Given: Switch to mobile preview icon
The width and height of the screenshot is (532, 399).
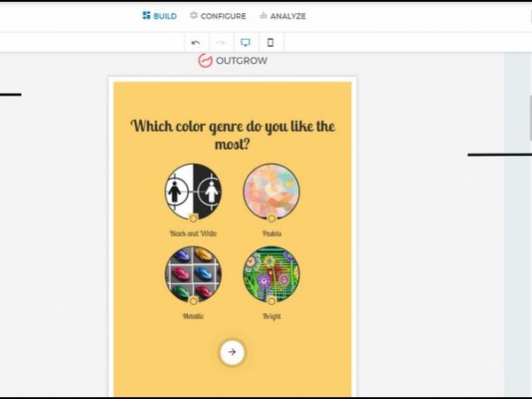Looking at the screenshot, I should 270,43.
